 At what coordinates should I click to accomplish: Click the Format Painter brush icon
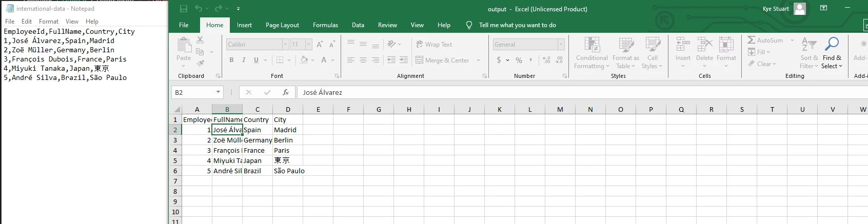click(x=200, y=63)
